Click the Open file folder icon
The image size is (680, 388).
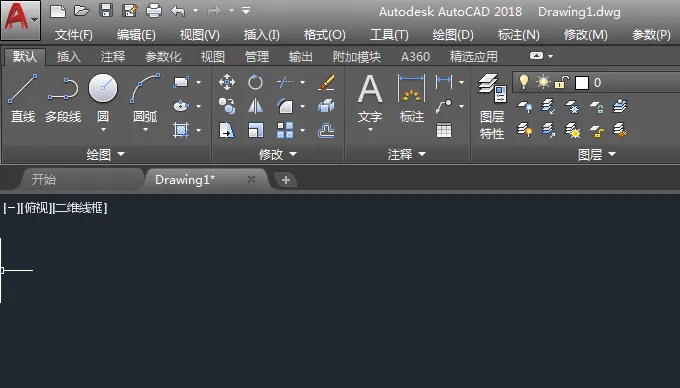click(82, 10)
